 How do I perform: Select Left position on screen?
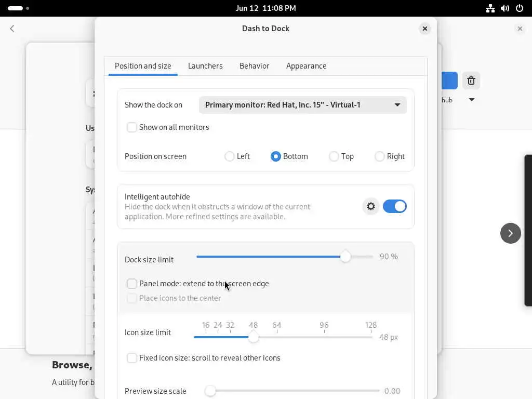click(x=229, y=156)
